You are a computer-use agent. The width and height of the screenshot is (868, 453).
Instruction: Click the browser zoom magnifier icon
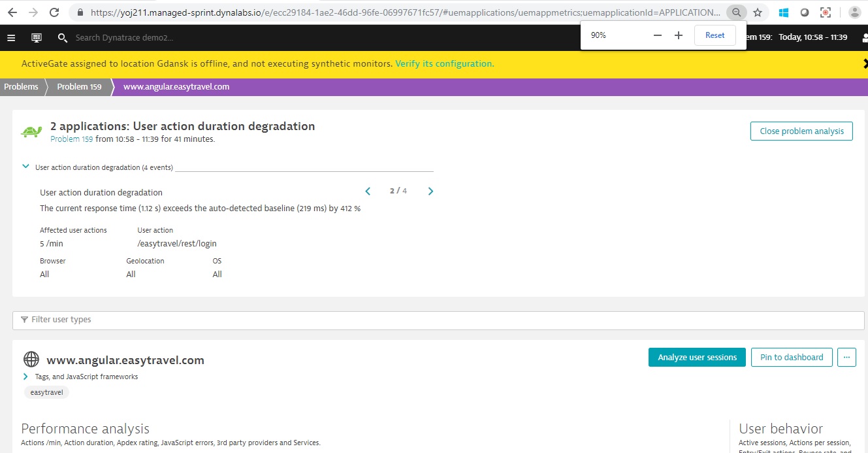pos(736,12)
